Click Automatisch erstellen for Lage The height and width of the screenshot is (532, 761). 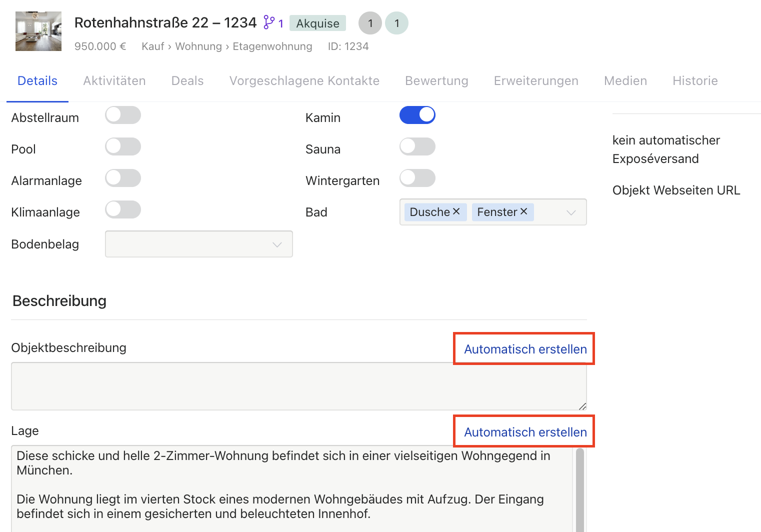525,432
